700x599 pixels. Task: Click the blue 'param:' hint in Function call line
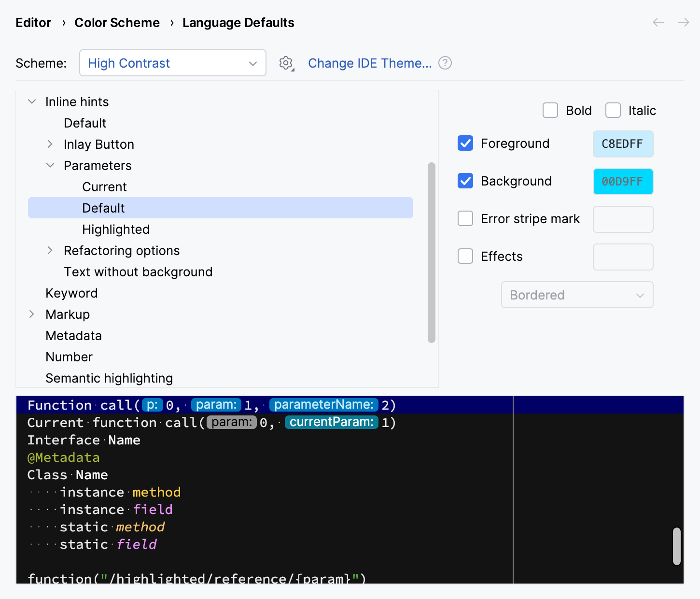coord(216,405)
